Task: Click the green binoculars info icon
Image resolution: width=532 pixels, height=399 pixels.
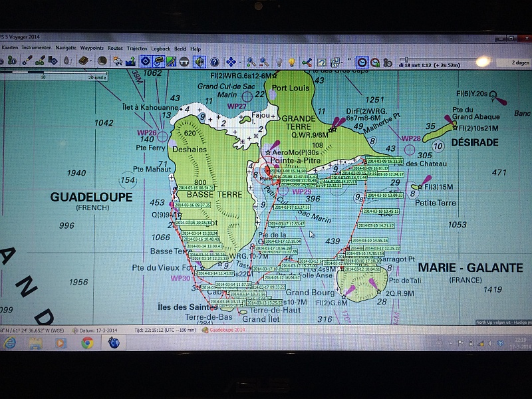Action: click(11, 61)
